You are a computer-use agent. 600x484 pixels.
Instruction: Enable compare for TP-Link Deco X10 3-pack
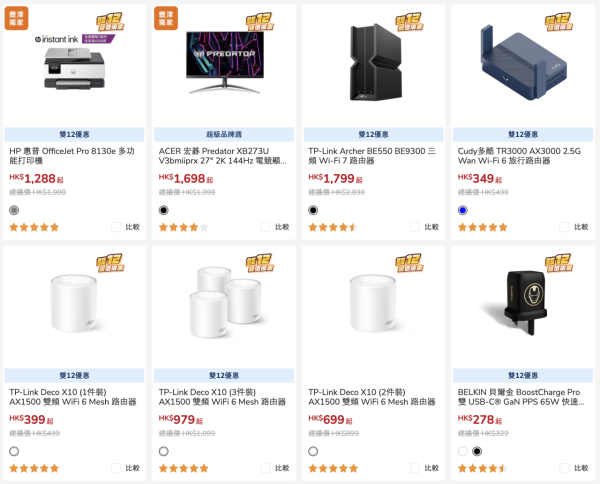point(265,468)
